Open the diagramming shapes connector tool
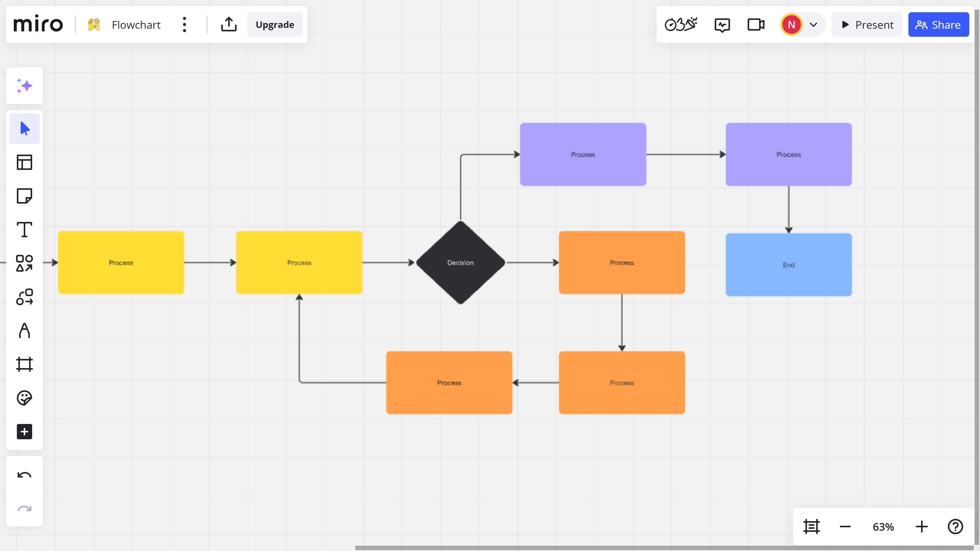Screen dimensions: 980x551 point(24,297)
